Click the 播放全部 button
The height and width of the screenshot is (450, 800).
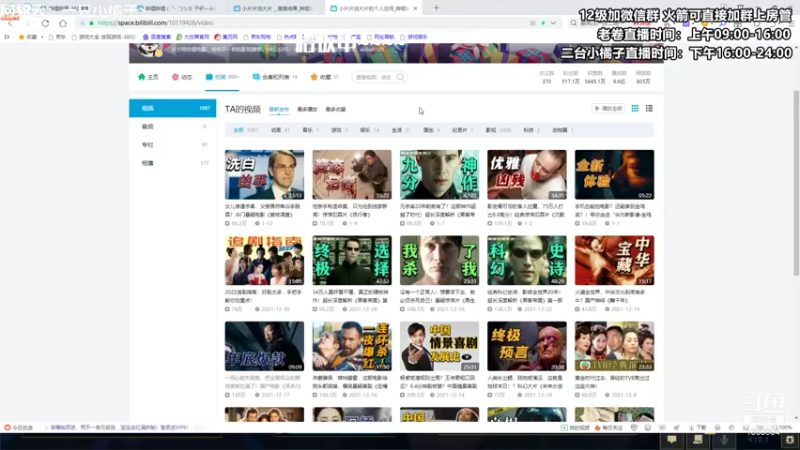pyautogui.click(x=608, y=108)
